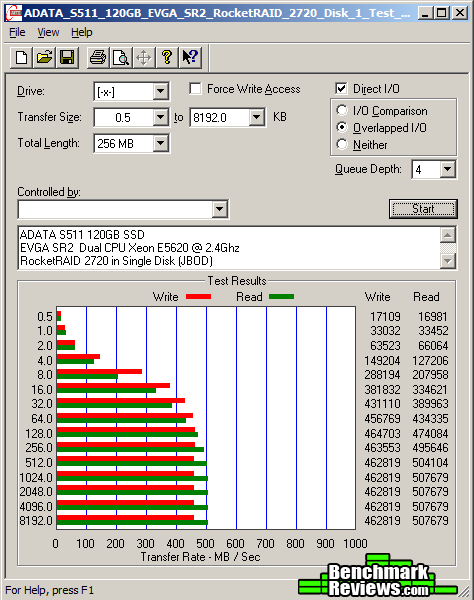Activate context help arrow-question icon
Viewport: 474px width, 600px height.
tap(190, 58)
